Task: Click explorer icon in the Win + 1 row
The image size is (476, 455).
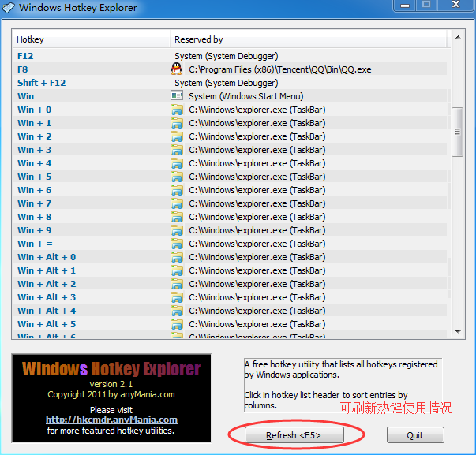Action: 177,123
